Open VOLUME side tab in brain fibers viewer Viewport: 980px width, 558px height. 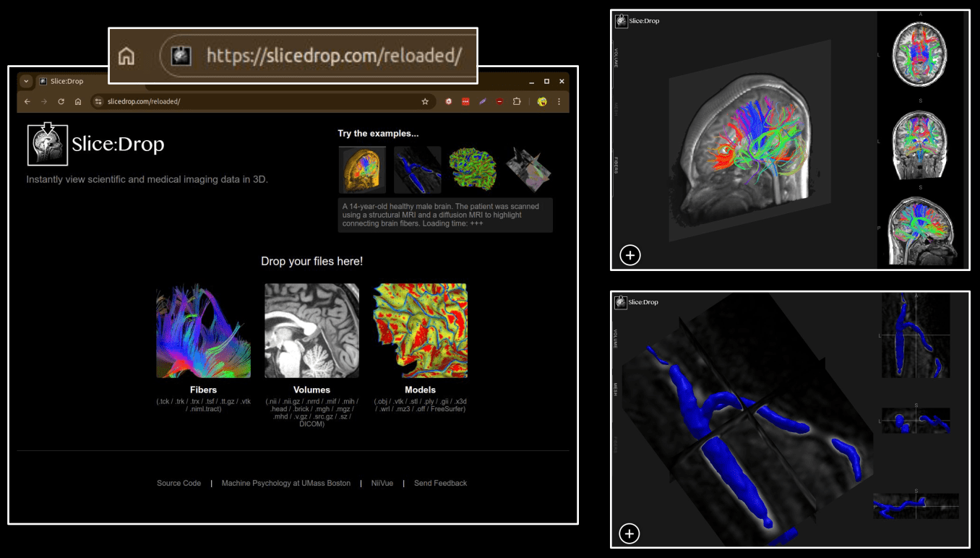616,57
